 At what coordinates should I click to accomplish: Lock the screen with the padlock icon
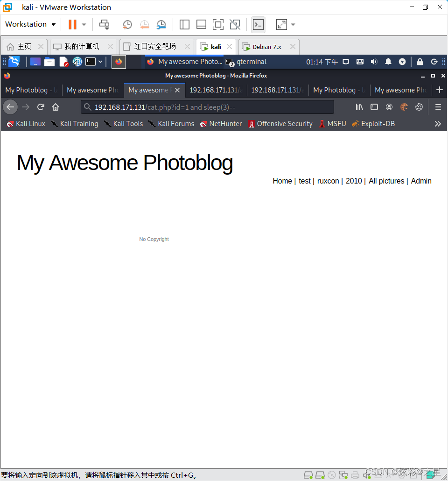tap(420, 62)
